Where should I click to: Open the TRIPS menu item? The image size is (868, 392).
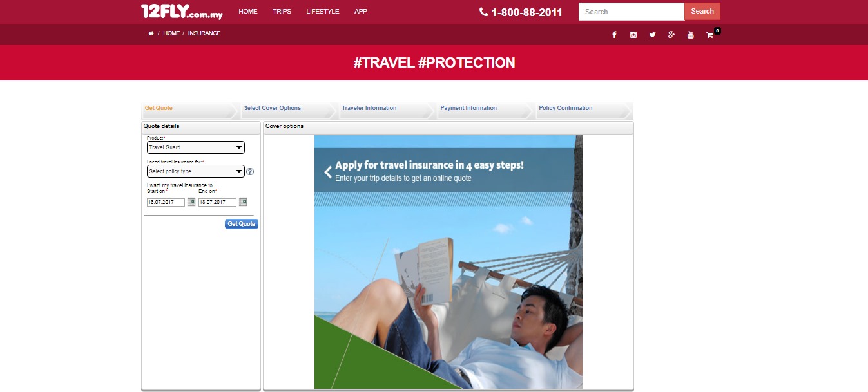tap(282, 12)
